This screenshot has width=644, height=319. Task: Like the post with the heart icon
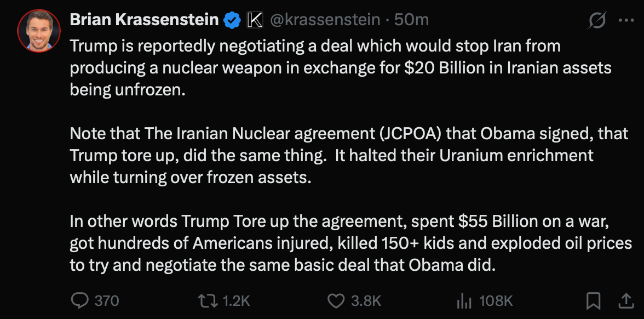[335, 300]
